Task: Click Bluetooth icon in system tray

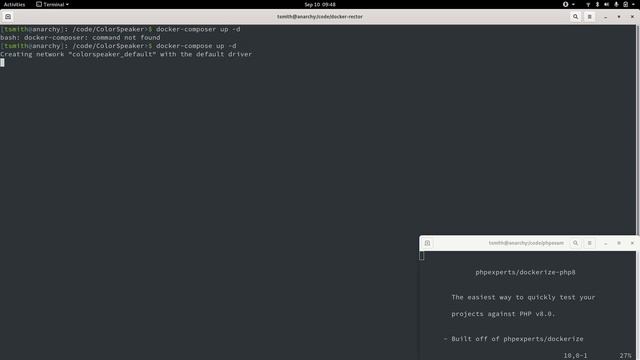Action: (597, 4)
